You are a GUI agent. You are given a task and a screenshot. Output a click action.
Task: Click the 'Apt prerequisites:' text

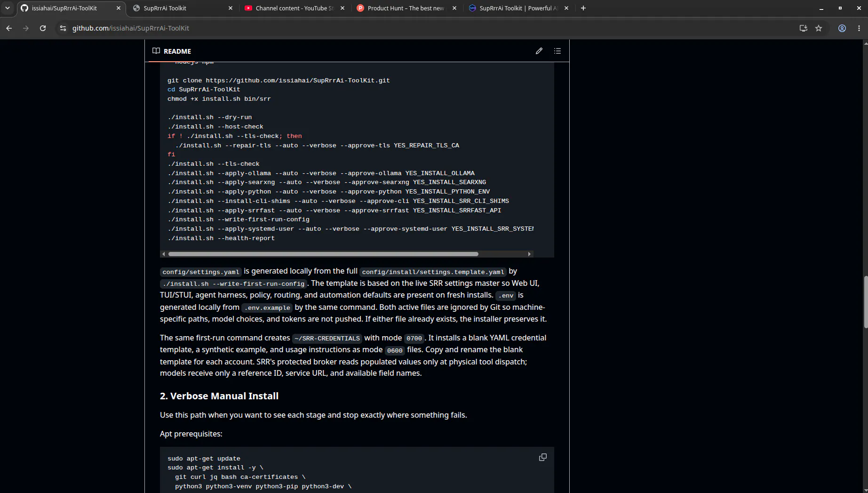click(x=191, y=434)
